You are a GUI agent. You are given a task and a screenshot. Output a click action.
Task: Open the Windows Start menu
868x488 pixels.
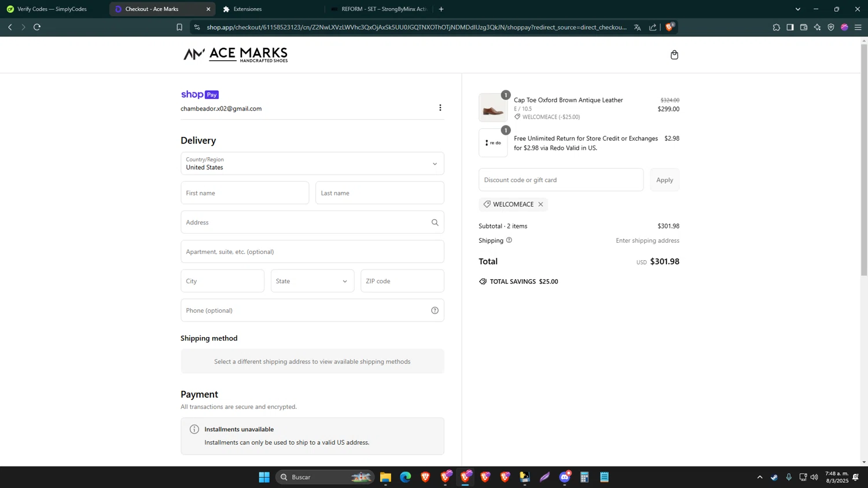pyautogui.click(x=264, y=477)
